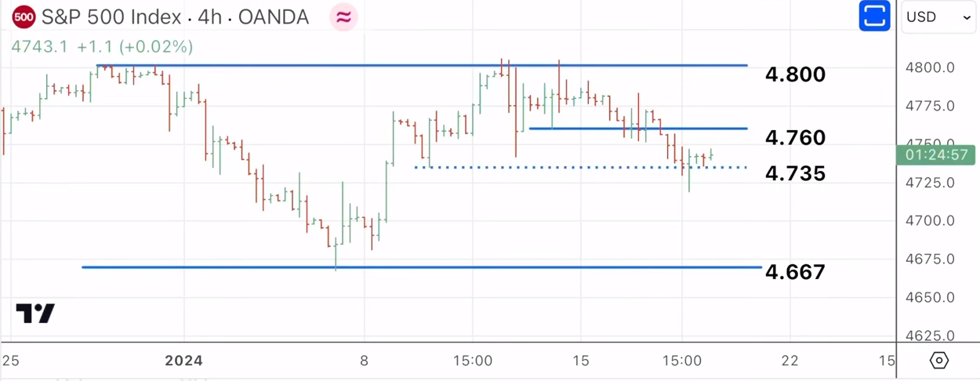Select the 4.667 support text label

coord(795,272)
